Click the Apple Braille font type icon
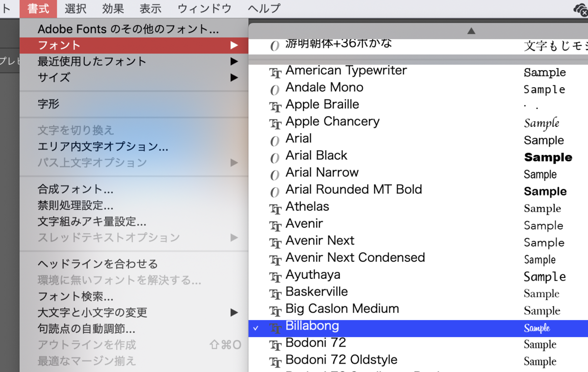The width and height of the screenshot is (588, 372). pyautogui.click(x=275, y=106)
